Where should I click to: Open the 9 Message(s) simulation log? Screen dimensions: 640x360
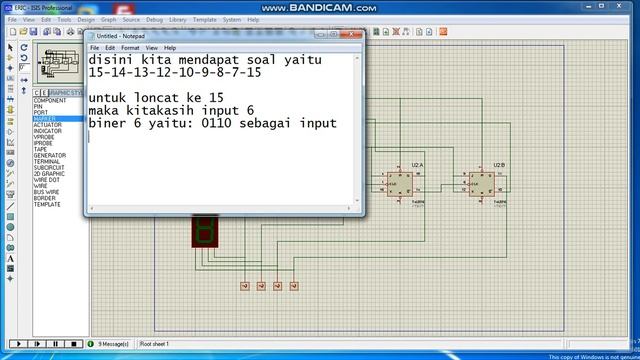pos(109,344)
